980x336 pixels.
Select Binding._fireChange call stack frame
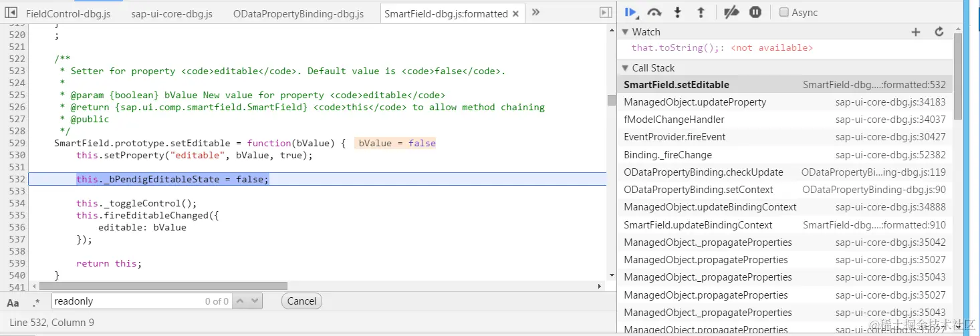[x=785, y=155]
